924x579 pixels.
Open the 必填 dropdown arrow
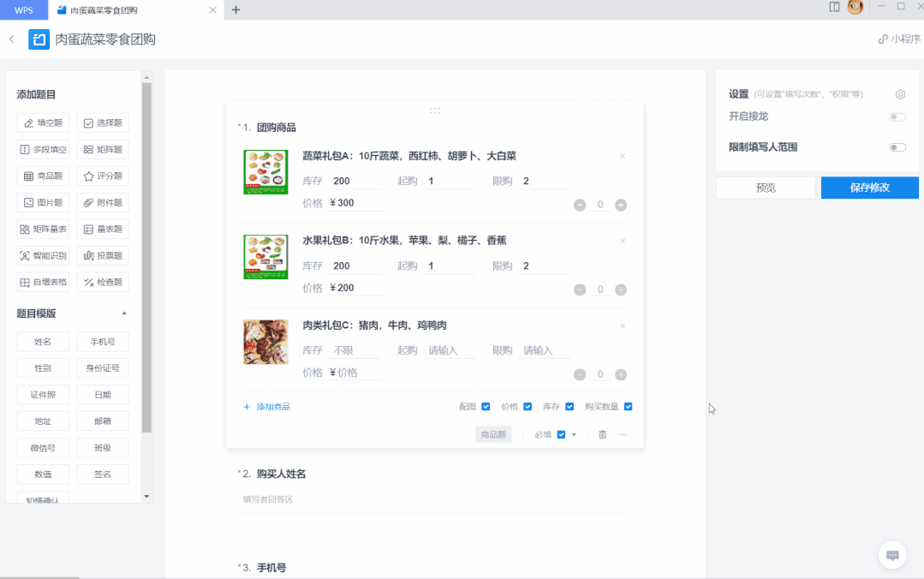coord(574,434)
